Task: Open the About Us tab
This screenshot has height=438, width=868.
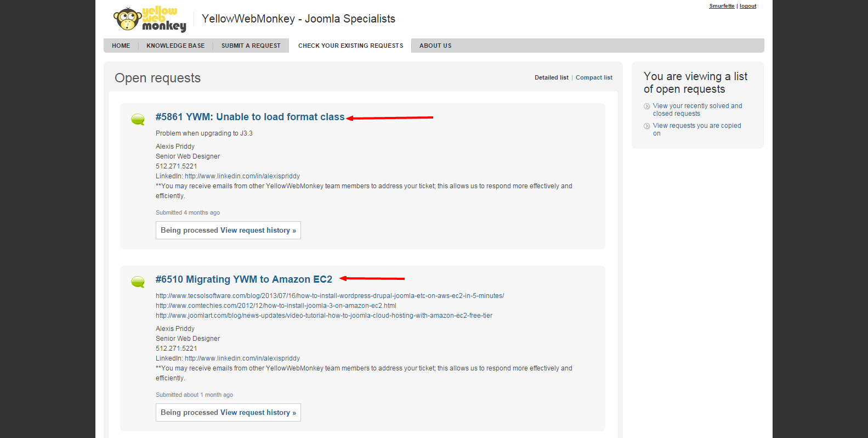Action: (x=435, y=46)
